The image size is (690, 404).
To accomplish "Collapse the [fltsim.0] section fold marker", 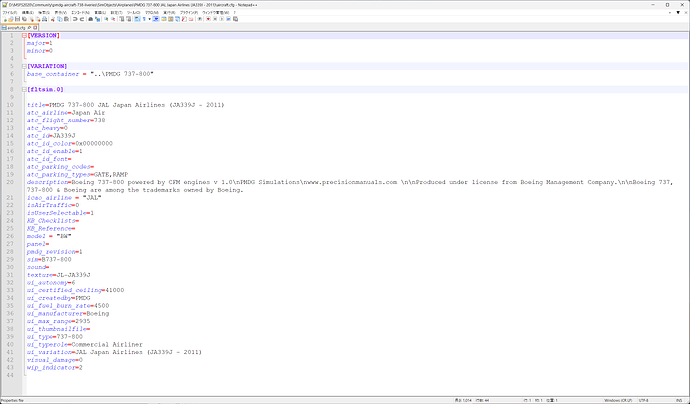I will tap(24, 90).
